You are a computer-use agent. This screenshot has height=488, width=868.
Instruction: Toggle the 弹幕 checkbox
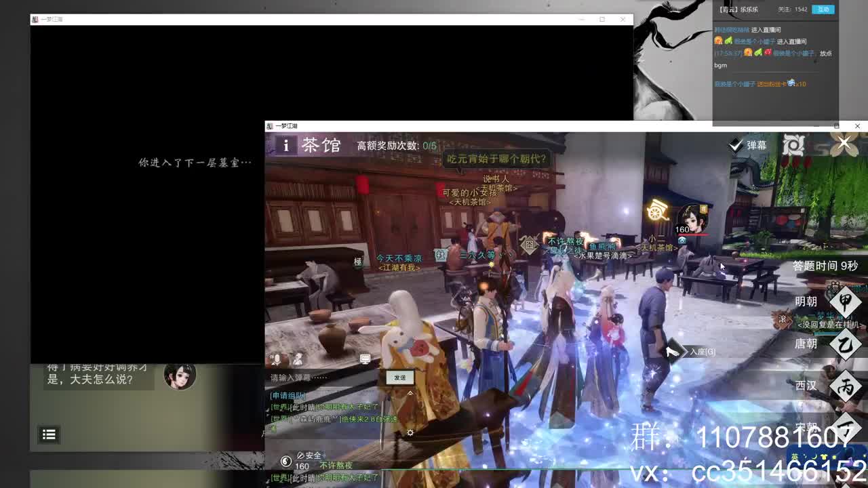[x=736, y=145]
